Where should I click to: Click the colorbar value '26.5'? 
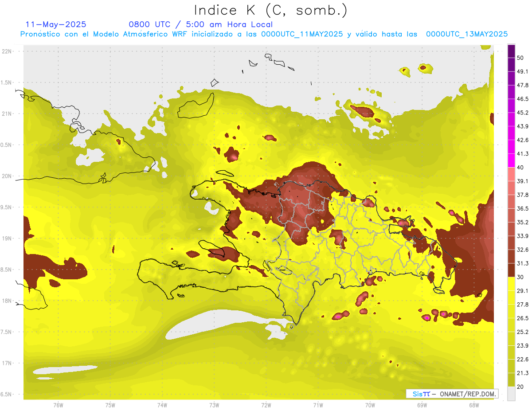[x=523, y=318]
